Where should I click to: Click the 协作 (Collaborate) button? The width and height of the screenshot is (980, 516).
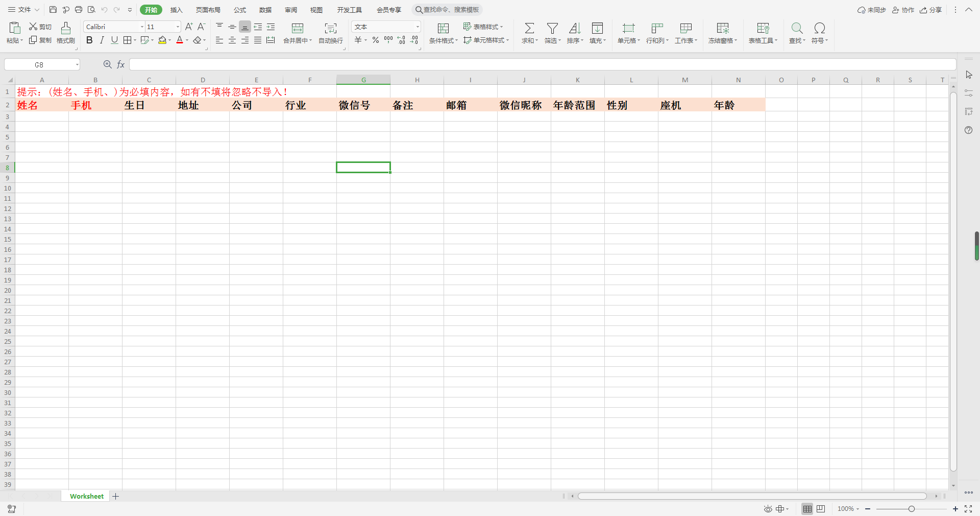click(x=903, y=10)
